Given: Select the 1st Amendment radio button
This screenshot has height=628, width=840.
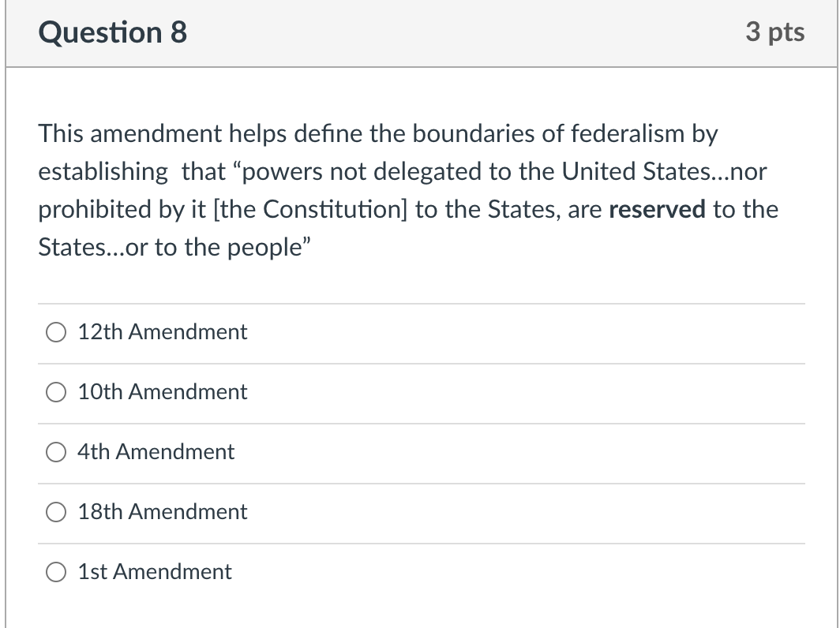Looking at the screenshot, I should click(55, 572).
